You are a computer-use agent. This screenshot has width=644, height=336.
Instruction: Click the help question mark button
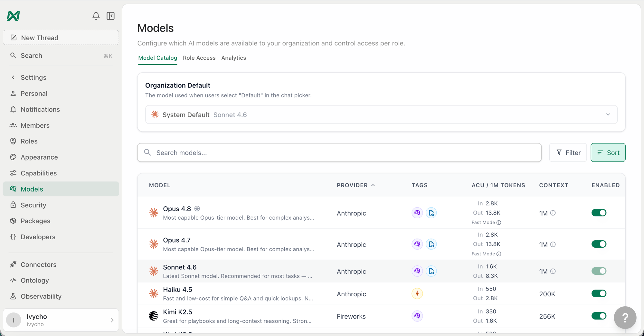pyautogui.click(x=625, y=318)
